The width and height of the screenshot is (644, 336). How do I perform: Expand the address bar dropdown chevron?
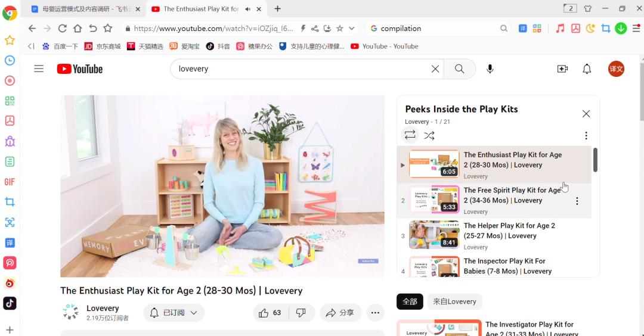pyautogui.click(x=352, y=29)
